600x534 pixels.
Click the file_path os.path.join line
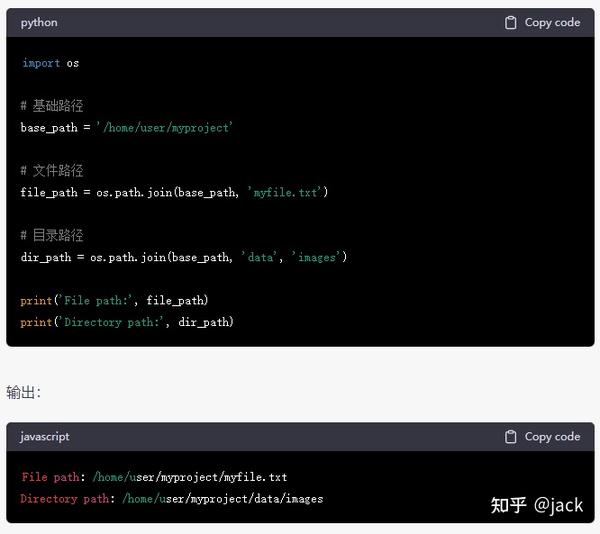click(x=174, y=192)
